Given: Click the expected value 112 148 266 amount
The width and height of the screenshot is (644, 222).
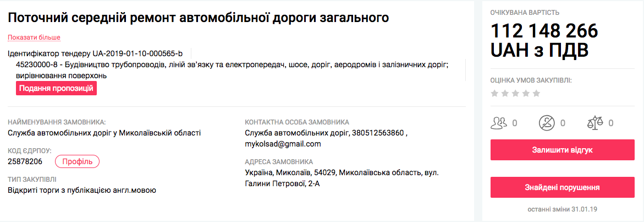Looking at the screenshot, I should [544, 31].
